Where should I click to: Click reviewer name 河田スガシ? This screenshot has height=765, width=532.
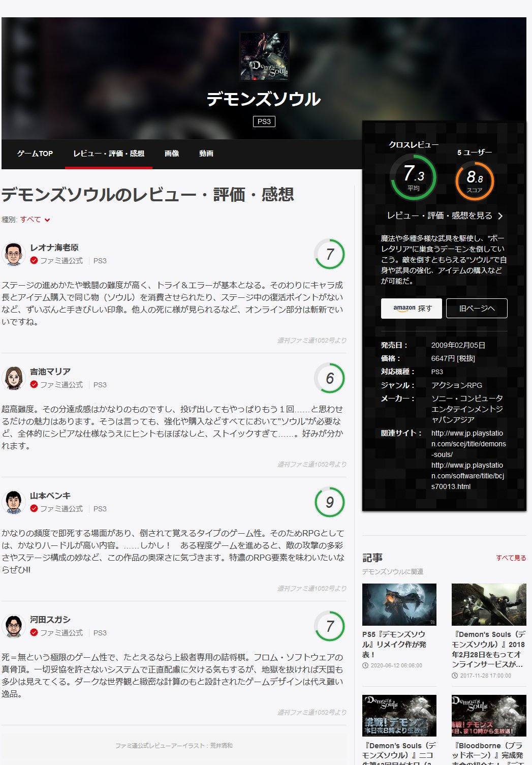[x=50, y=620]
